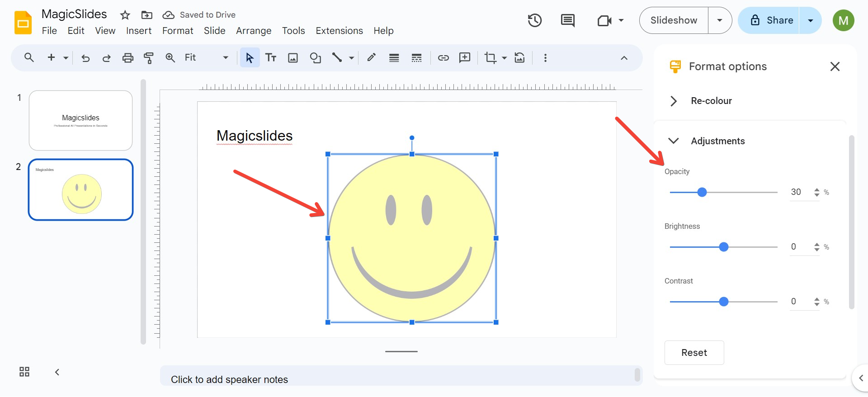Select the Crop image tool

(490, 58)
